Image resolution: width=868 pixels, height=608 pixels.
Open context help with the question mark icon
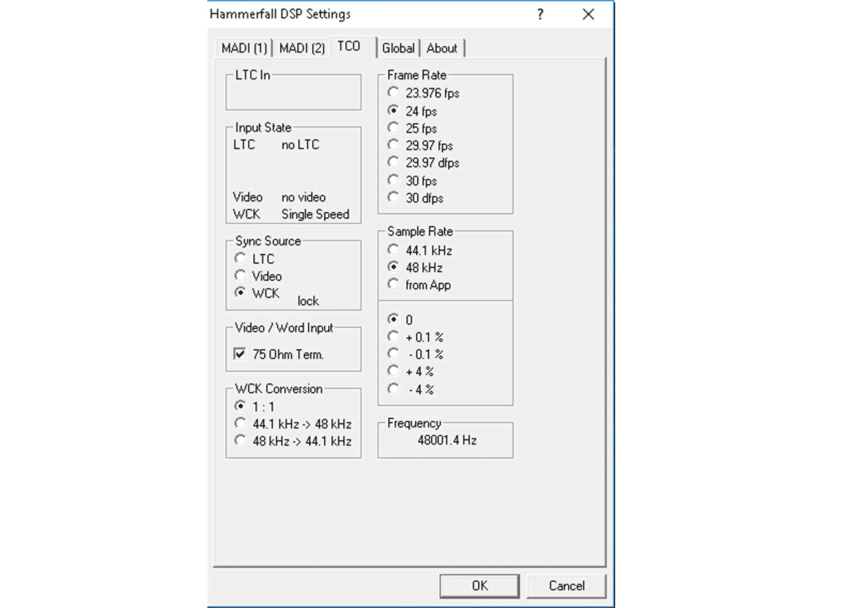pos(540,14)
